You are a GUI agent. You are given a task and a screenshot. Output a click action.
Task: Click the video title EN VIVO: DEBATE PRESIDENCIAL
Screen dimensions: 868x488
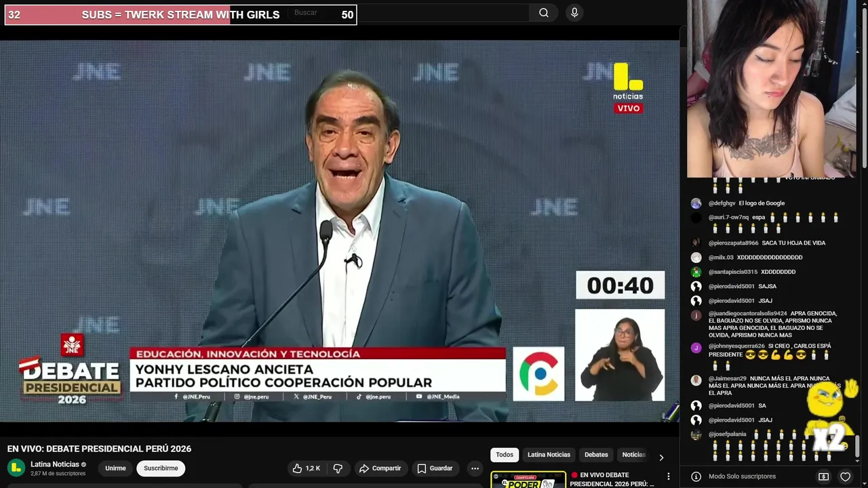pos(99,449)
